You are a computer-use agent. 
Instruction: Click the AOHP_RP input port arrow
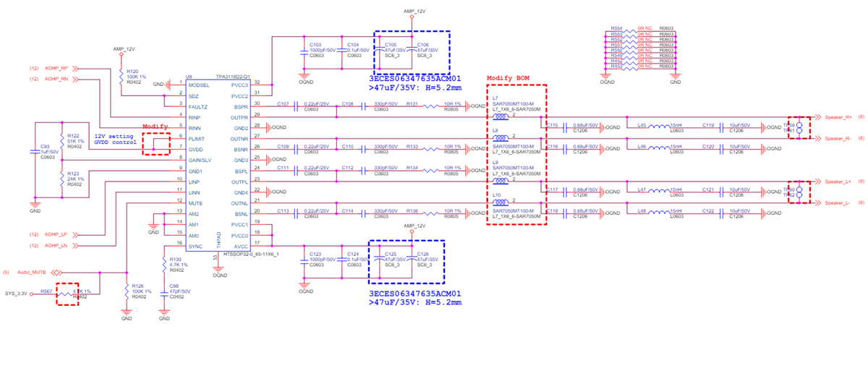(x=75, y=67)
